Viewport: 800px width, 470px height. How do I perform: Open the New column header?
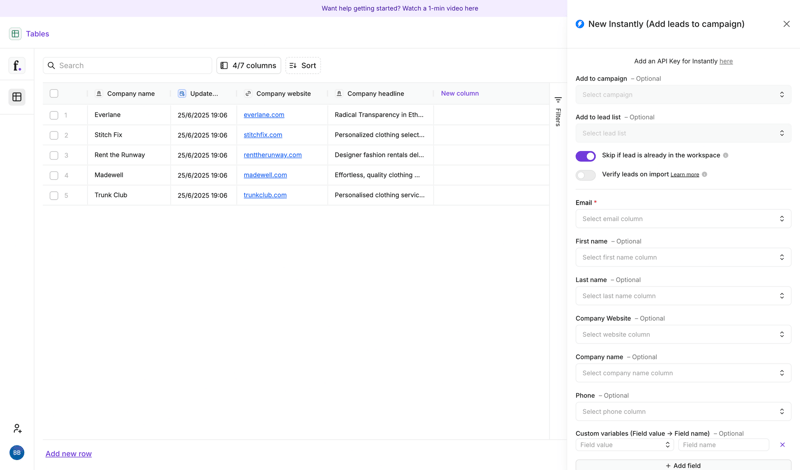click(460, 93)
